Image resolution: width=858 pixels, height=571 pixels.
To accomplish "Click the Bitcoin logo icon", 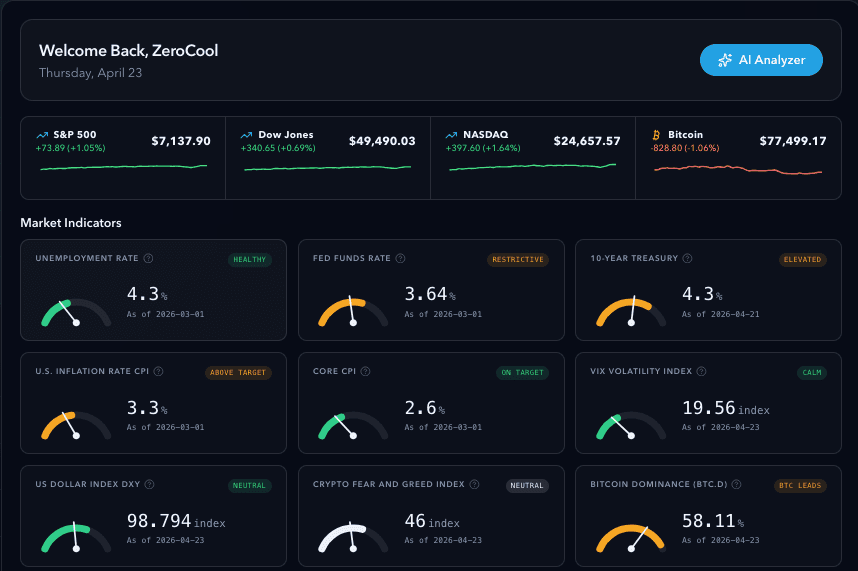I will pyautogui.click(x=656, y=135).
